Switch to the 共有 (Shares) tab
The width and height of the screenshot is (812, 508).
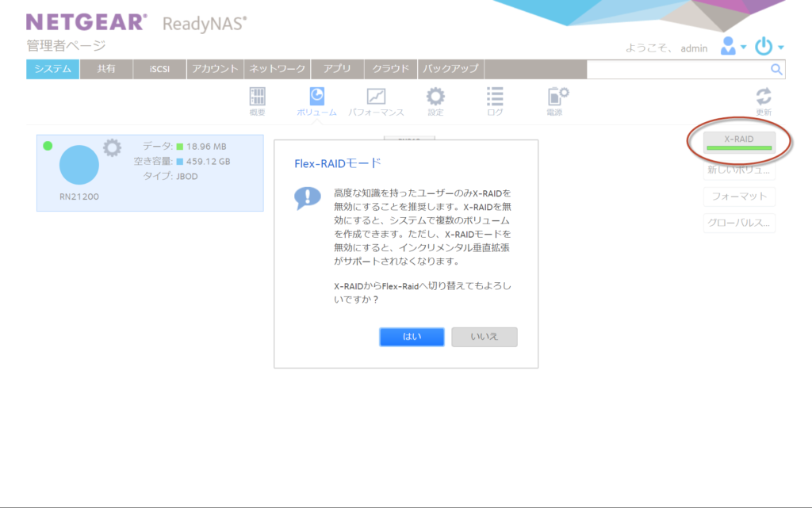(x=106, y=69)
